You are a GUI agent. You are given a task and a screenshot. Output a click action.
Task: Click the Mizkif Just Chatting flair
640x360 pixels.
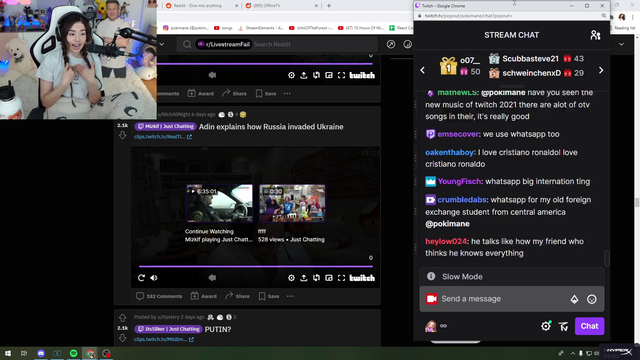click(x=165, y=127)
